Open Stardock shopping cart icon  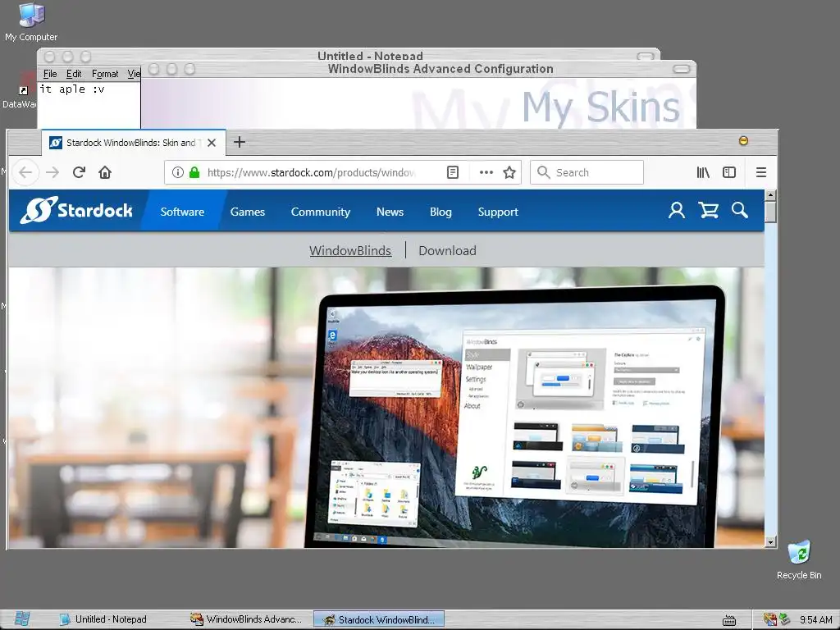point(708,210)
